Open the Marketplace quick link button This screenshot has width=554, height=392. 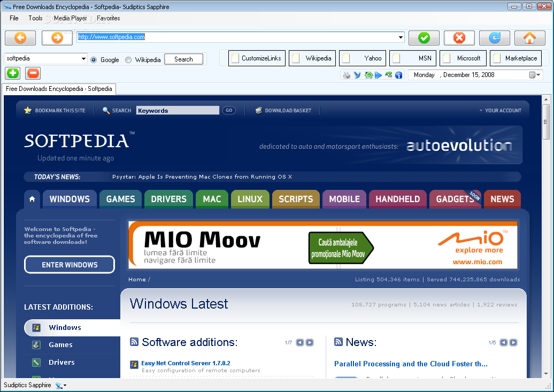point(515,58)
